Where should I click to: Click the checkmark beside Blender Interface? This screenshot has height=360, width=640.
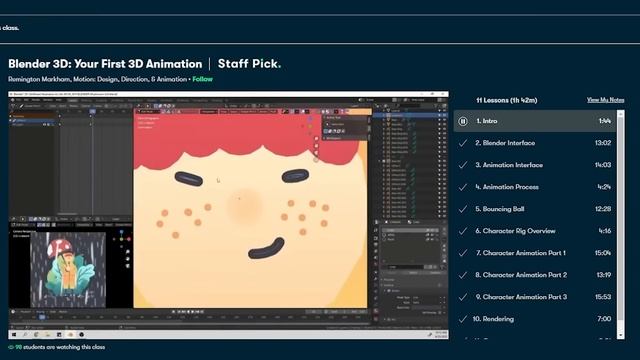[463, 143]
